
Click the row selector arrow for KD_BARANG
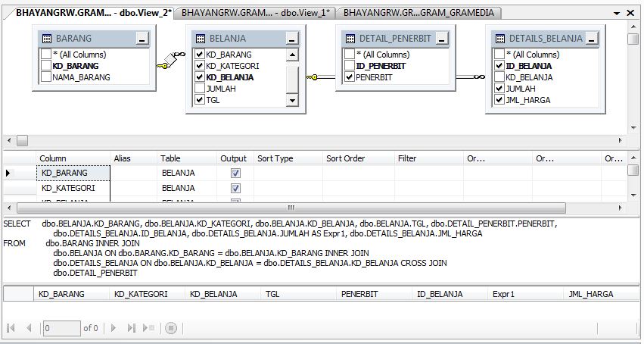tap(8, 173)
